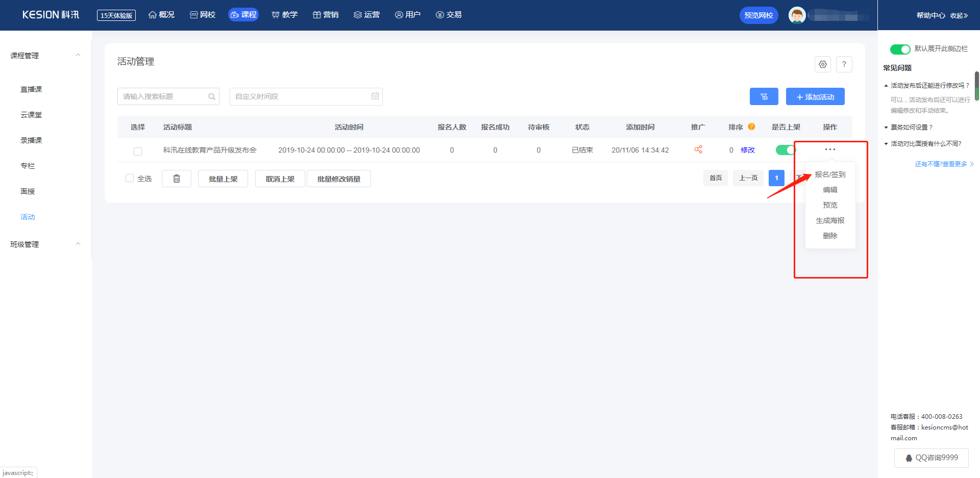Click the share/promote icon in the activity row

click(x=698, y=149)
